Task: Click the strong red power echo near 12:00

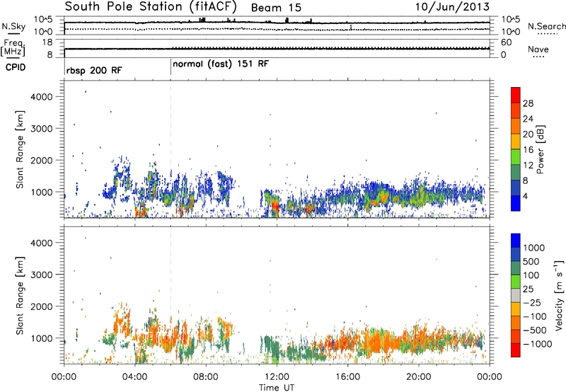Action: [x=275, y=207]
